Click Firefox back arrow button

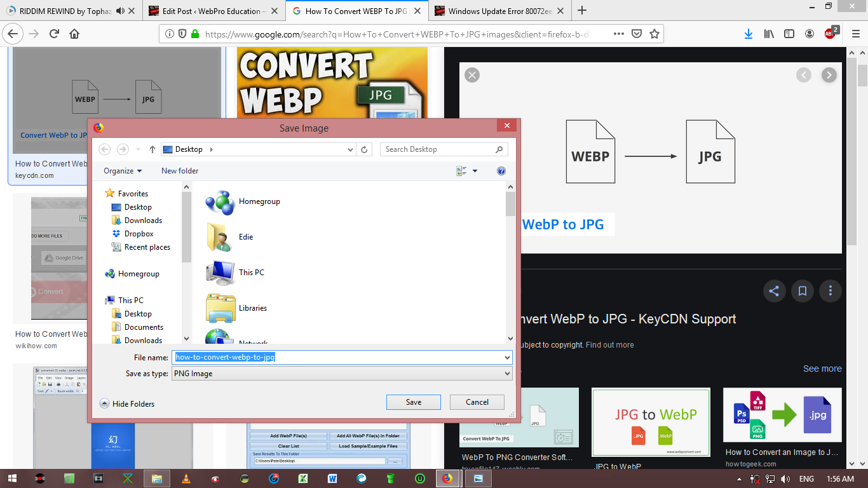pyautogui.click(x=13, y=34)
